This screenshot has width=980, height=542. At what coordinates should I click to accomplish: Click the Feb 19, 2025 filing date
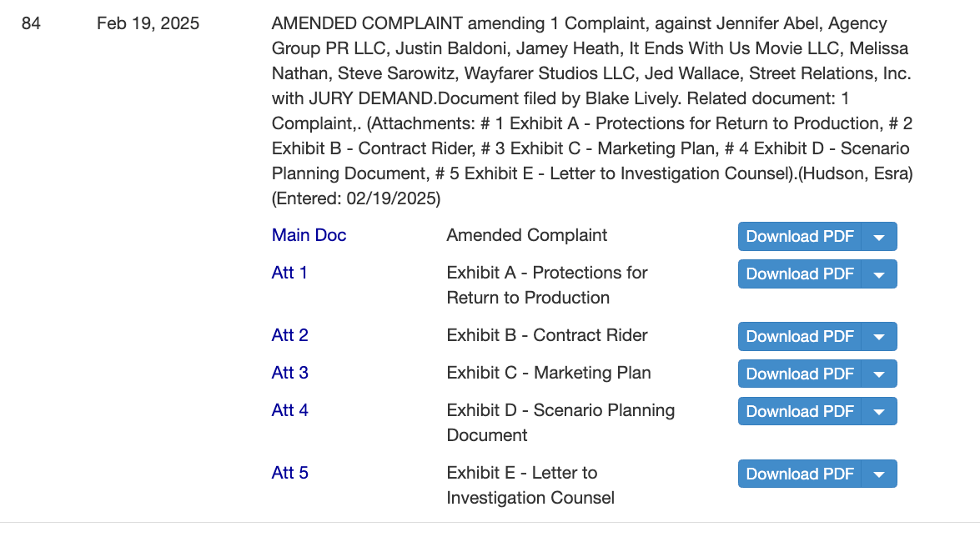point(148,23)
